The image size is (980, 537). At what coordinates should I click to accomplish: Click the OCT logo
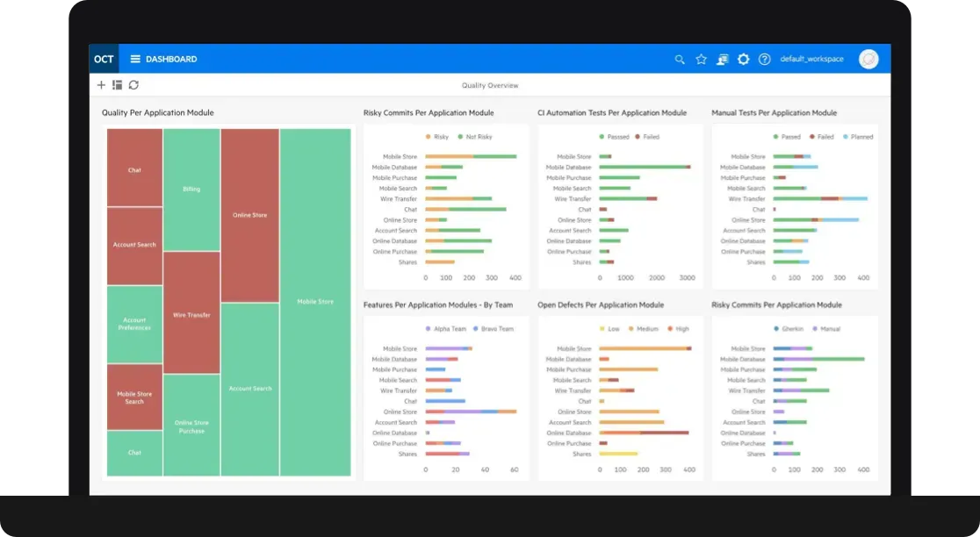104,59
